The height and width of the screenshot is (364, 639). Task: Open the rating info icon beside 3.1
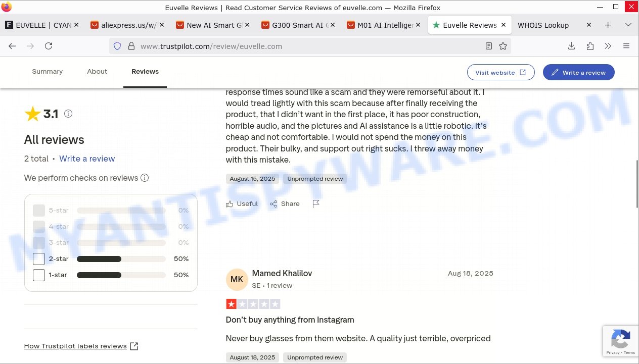(x=68, y=114)
